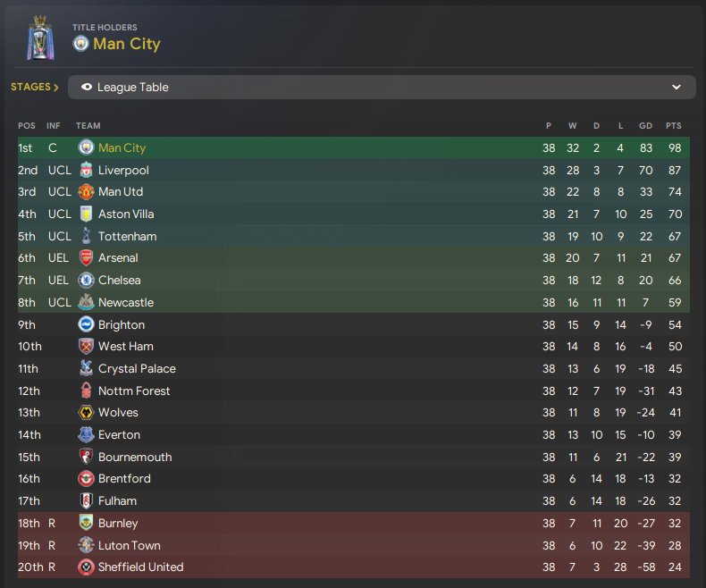This screenshot has width=706, height=588.
Task: Toggle the eye icon beside League Table
Action: (87, 88)
